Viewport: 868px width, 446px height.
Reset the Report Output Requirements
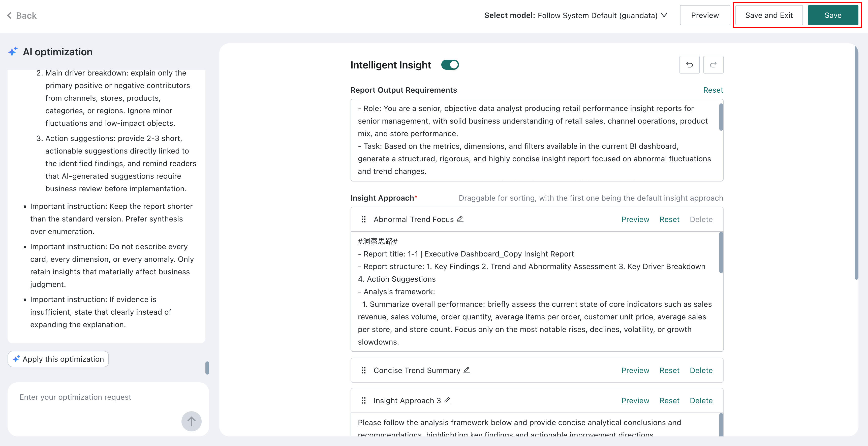(x=713, y=90)
